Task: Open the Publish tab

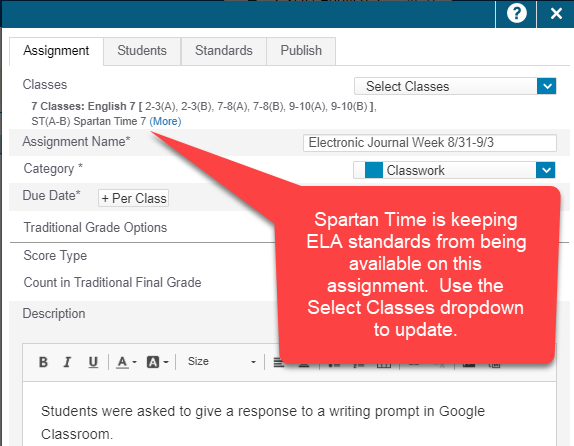Action: pyautogui.click(x=301, y=51)
